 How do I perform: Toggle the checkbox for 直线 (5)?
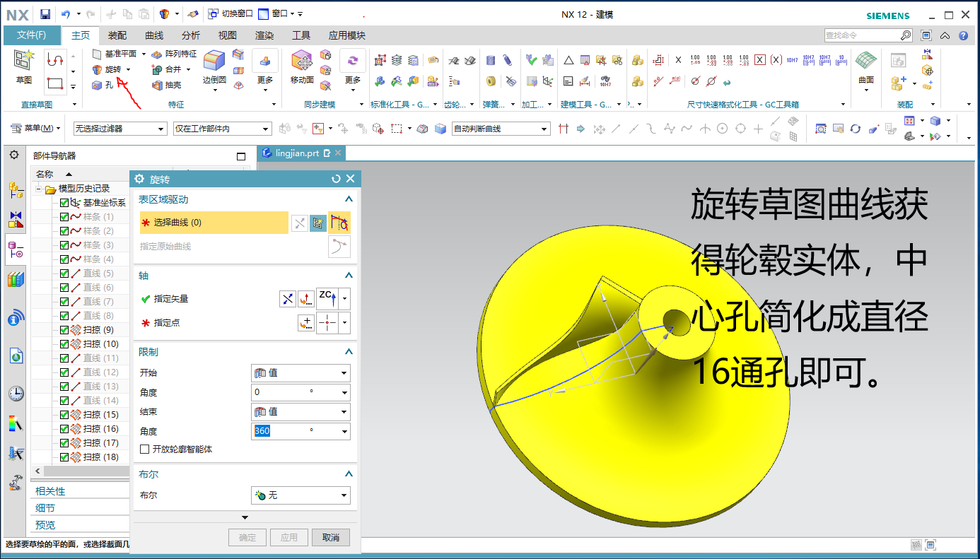[64, 273]
